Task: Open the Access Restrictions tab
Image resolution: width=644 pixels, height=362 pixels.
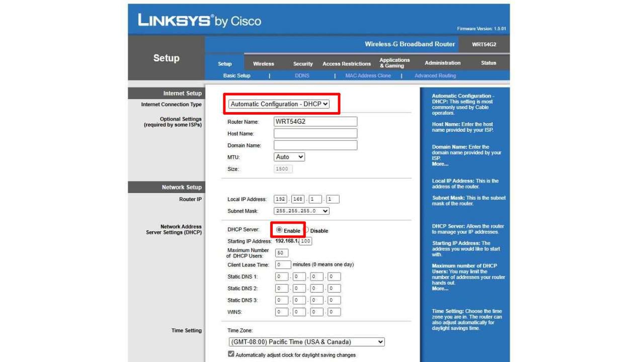Action: (x=346, y=63)
